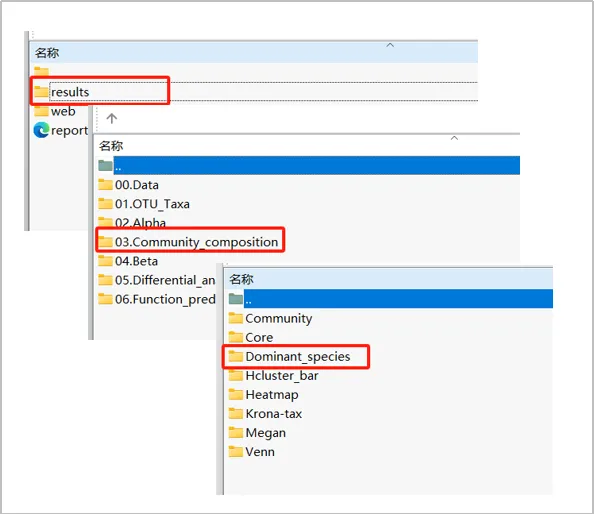Click the up arrow navigation icon
This screenshot has height=514, width=594.
111,119
